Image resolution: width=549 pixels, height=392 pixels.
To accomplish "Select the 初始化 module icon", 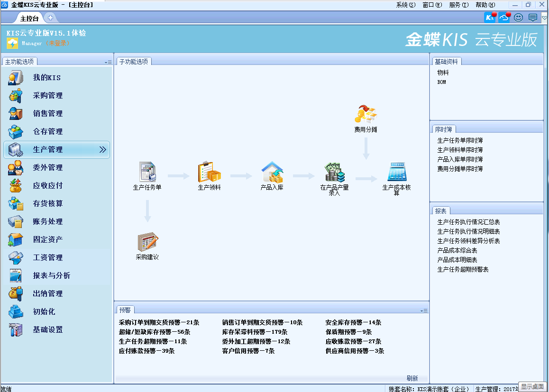I will pos(16,312).
